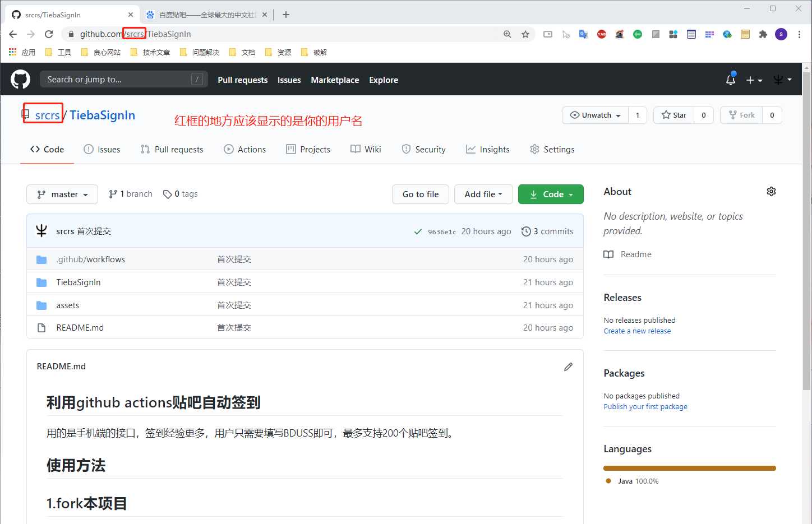Screen dimensions: 812x524
Task: Expand the Add file dropdown
Action: [x=483, y=194]
